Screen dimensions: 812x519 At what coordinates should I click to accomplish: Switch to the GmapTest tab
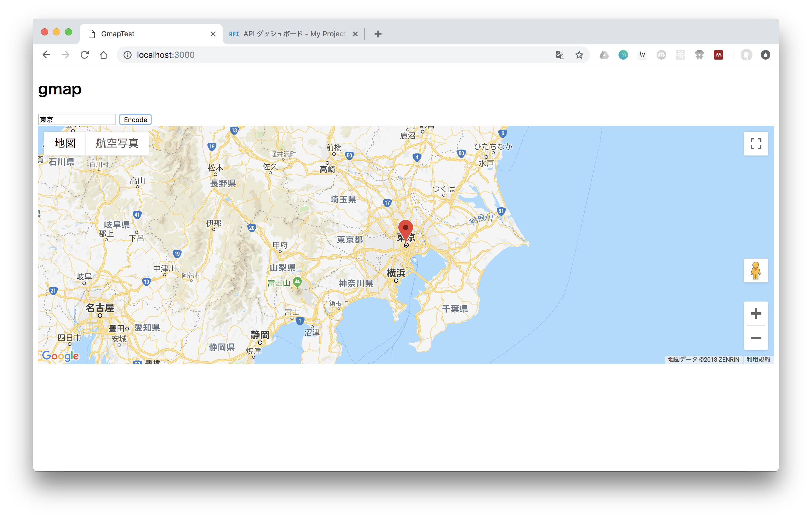point(151,34)
